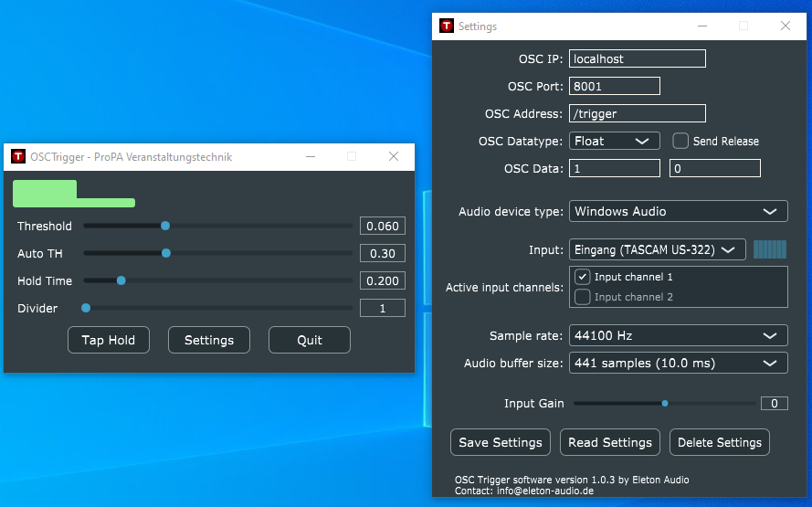The image size is (812, 507).
Task: Click the Settings window's red T app icon
Action: click(447, 26)
